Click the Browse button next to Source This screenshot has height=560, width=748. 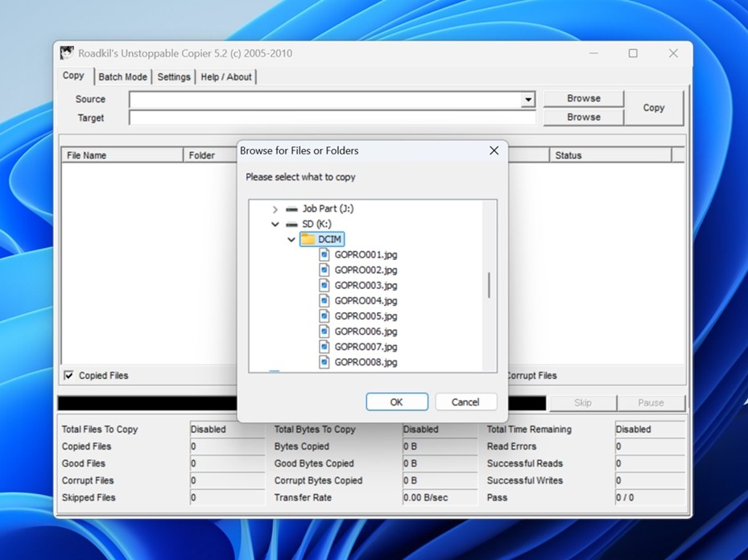584,98
